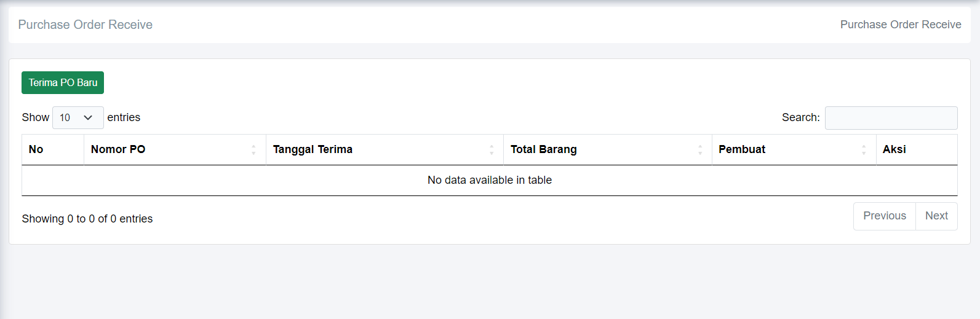The height and width of the screenshot is (319, 980).
Task: Click the Purchase Order Receive page title
Action: point(86,25)
